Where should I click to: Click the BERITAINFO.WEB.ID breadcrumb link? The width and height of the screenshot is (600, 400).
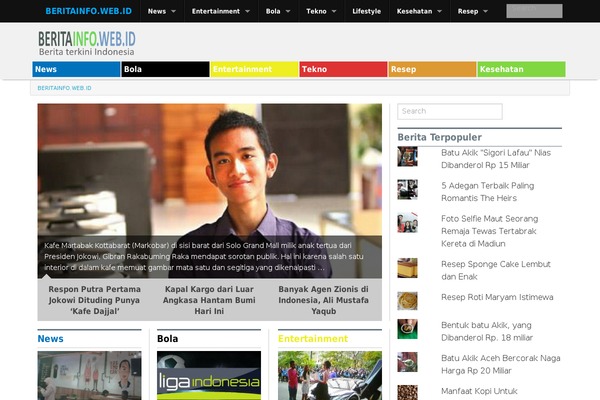click(64, 88)
